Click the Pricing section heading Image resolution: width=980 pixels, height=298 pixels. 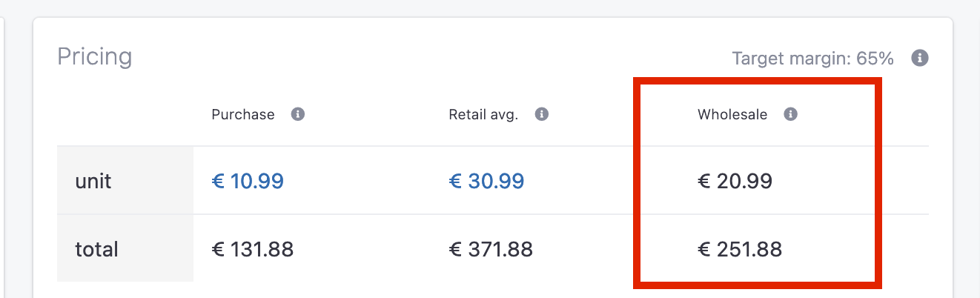click(95, 57)
